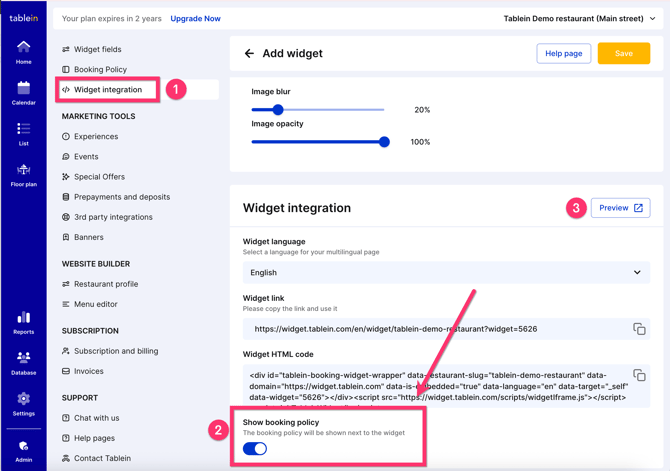Click the Restaurant profile sliders icon
Image resolution: width=670 pixels, height=471 pixels.
pyautogui.click(x=65, y=284)
